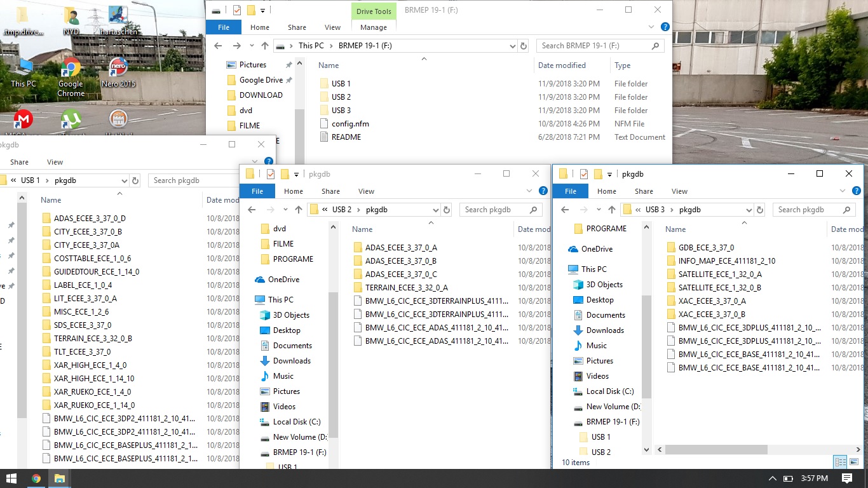Go back in the USB 2 window
This screenshot has height=488, width=868.
coord(252,210)
